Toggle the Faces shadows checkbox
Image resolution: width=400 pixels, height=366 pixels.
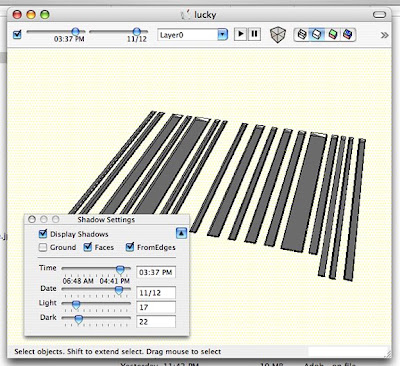click(88, 247)
